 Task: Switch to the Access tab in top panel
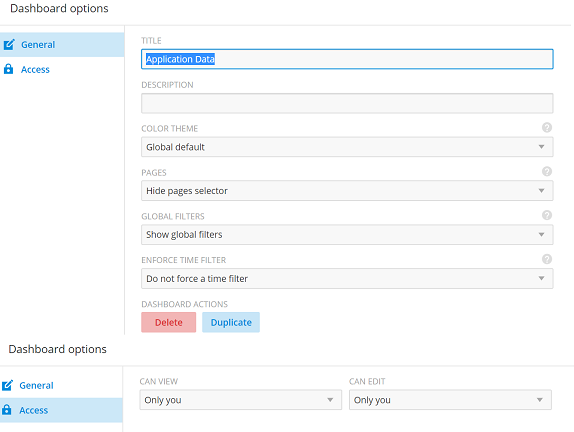point(62,69)
